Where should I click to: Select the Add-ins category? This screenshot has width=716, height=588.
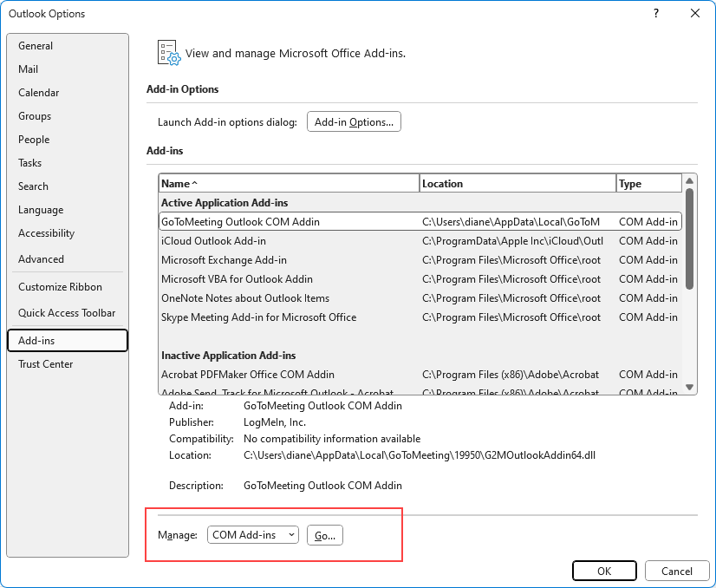click(68, 340)
